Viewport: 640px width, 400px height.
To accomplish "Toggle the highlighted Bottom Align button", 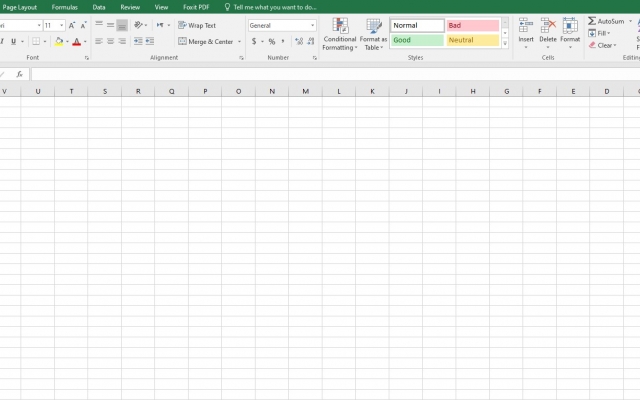I will (x=122, y=25).
